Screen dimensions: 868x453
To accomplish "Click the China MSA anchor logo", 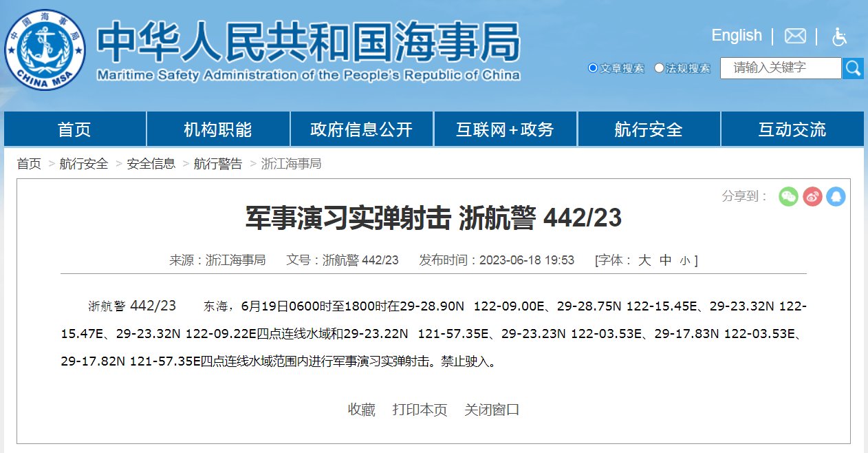I will click(45, 50).
